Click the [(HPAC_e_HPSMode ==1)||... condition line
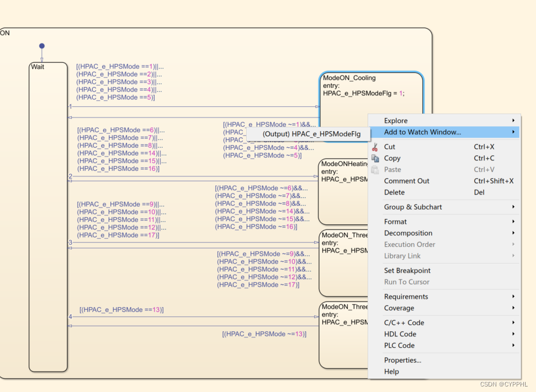Image resolution: width=536 pixels, height=392 pixels. coord(120,67)
